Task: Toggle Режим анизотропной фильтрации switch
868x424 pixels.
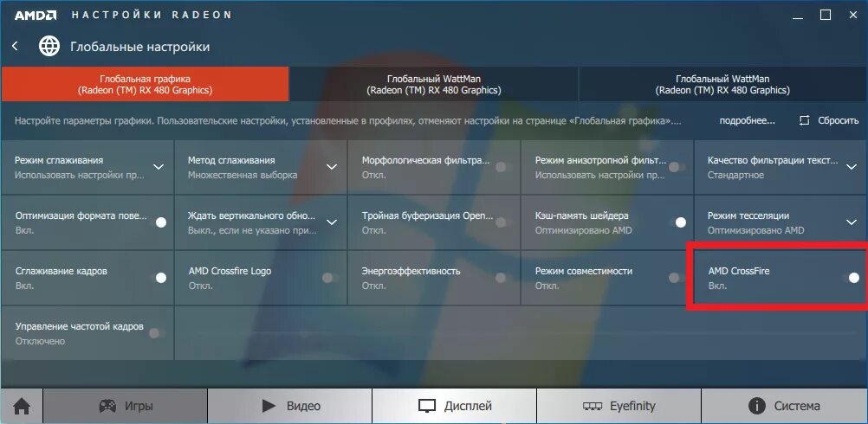Action: coord(676,166)
